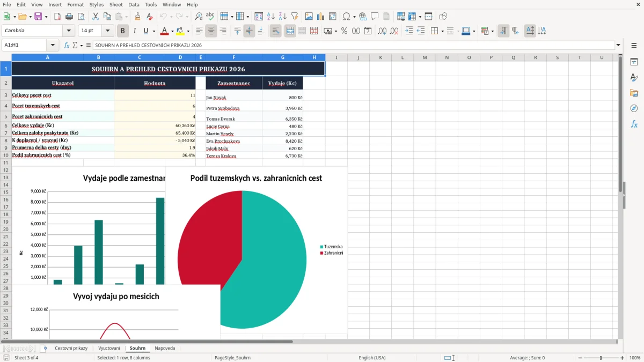Switch to the Cestovni prikazy sheet tab
Viewport: 644px width, 362px height.
coord(71,348)
